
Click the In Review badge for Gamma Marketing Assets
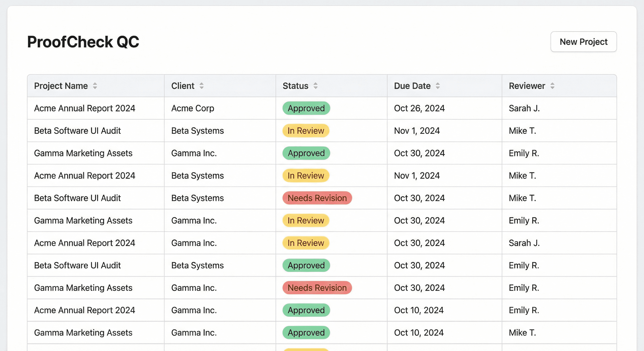point(306,220)
